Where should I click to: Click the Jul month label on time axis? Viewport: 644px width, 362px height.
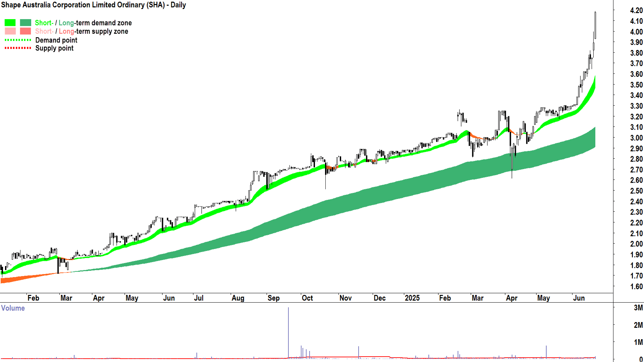coord(199,298)
